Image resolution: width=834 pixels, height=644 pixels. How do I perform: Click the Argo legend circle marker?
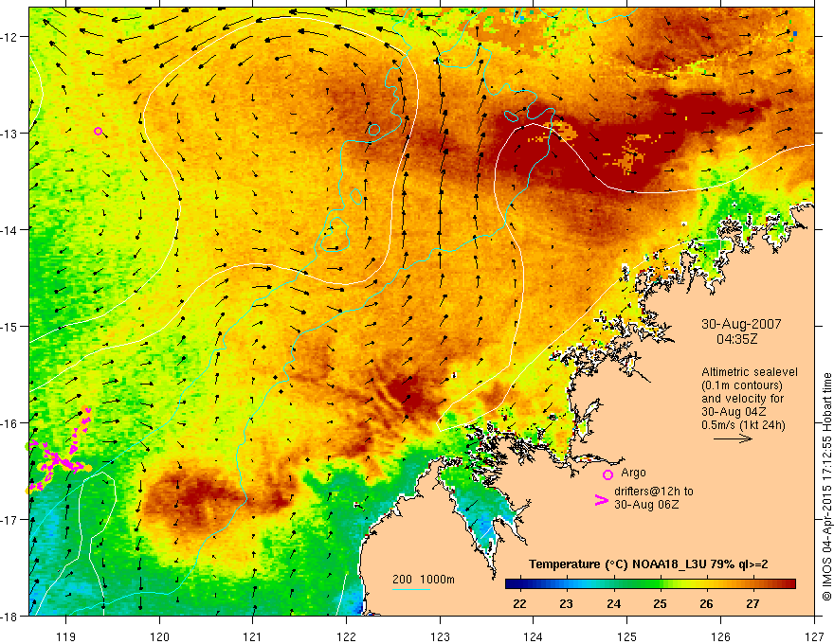click(607, 474)
